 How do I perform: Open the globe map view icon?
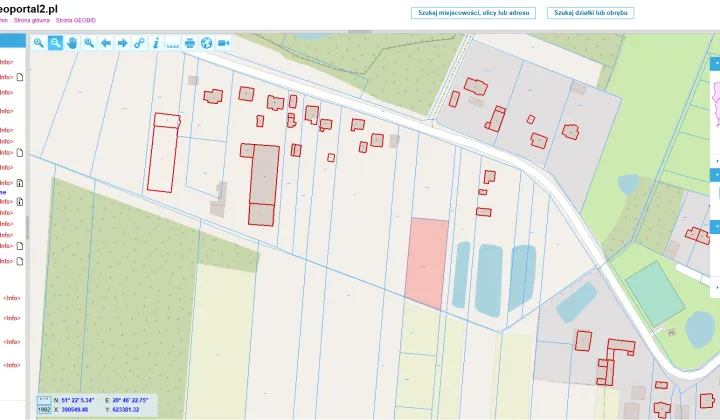pyautogui.click(x=207, y=43)
